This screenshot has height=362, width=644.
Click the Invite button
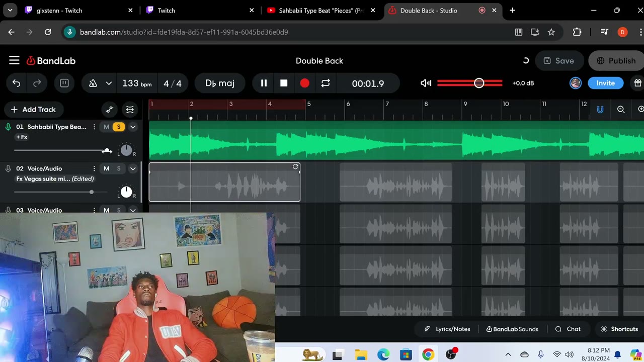pos(605,83)
